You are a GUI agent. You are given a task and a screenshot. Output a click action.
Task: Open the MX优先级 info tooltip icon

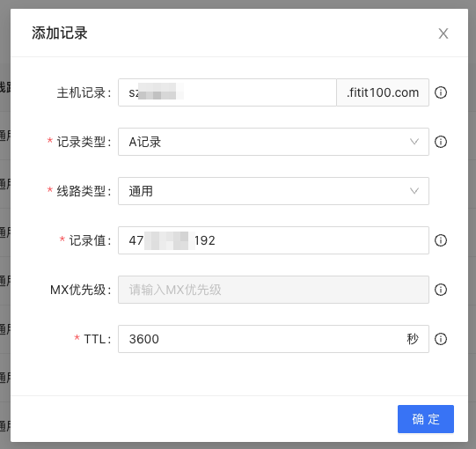click(441, 290)
